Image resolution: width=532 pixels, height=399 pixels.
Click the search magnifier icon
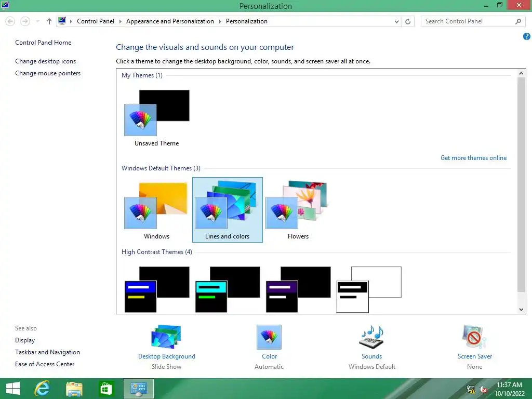518,21
